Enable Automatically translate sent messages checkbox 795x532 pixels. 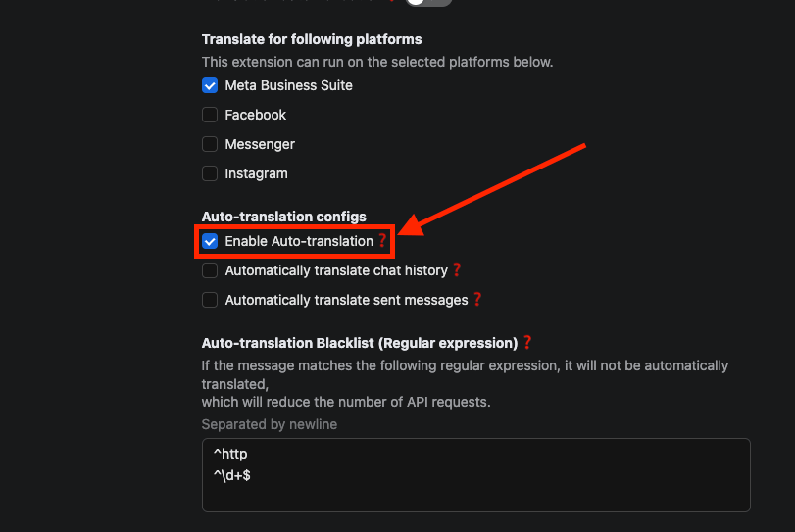(x=210, y=300)
